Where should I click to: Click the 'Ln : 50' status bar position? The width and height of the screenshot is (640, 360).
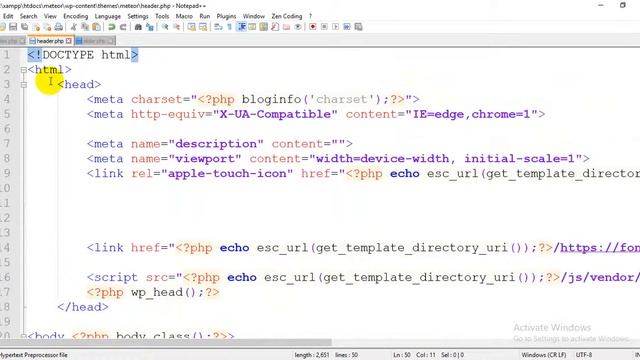click(402, 355)
